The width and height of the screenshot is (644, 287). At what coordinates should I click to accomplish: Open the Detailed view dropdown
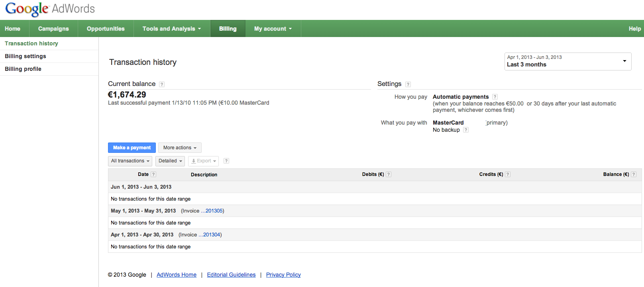tap(170, 161)
